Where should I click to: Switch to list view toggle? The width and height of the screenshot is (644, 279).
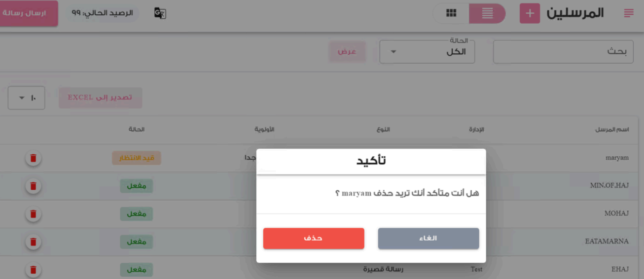click(x=487, y=13)
